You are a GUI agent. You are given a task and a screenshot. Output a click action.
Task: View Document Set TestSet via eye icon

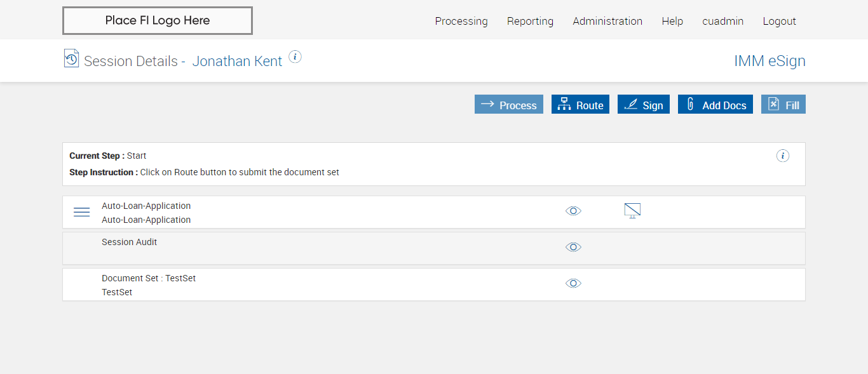click(x=573, y=283)
